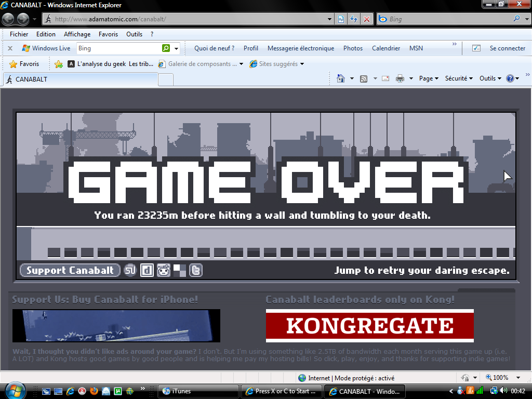The width and height of the screenshot is (532, 399).
Task: Expand the address bar history dropdown
Action: pyautogui.click(x=329, y=19)
